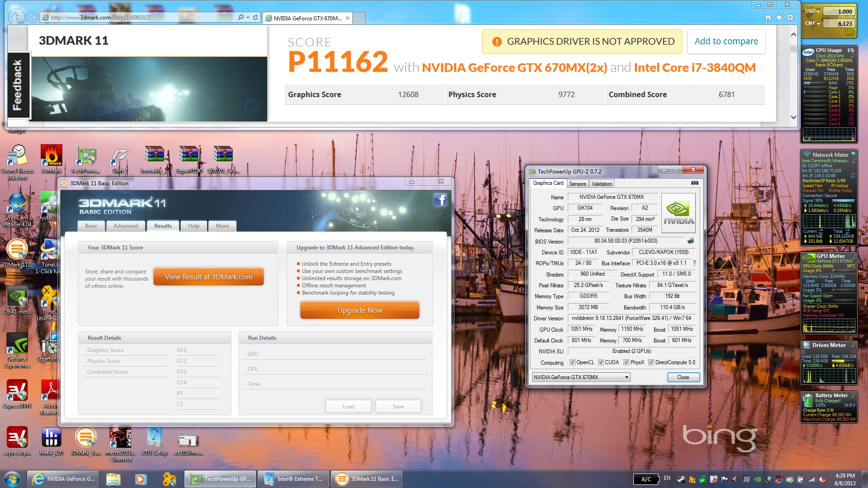The image size is (868, 488).
Task: Click the browser page scroll-down arrow
Action: coord(793,117)
